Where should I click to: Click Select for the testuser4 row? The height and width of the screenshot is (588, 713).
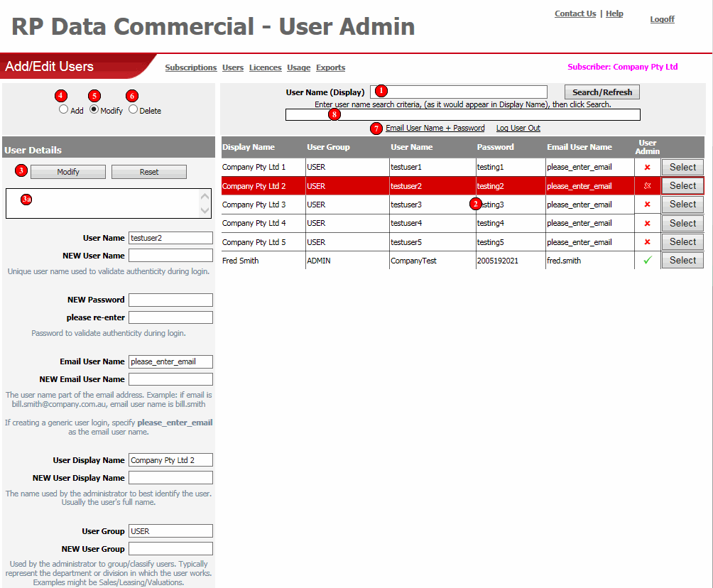tap(682, 223)
